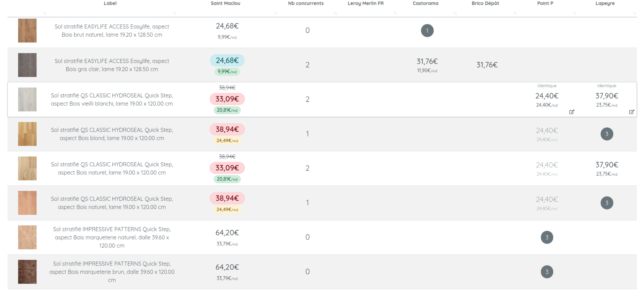Open the Bois blond product thumbnail

click(x=27, y=134)
